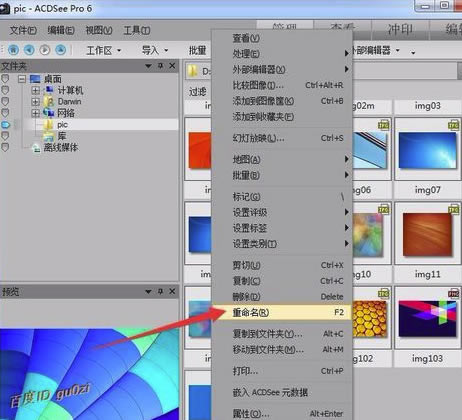
Task: Go back with the blue back arrow icon
Action: [x=29, y=50]
